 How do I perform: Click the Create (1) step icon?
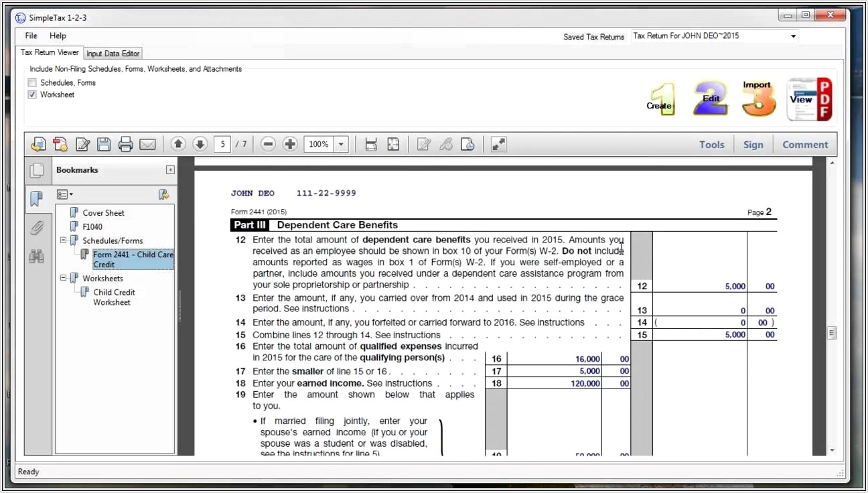(x=662, y=100)
